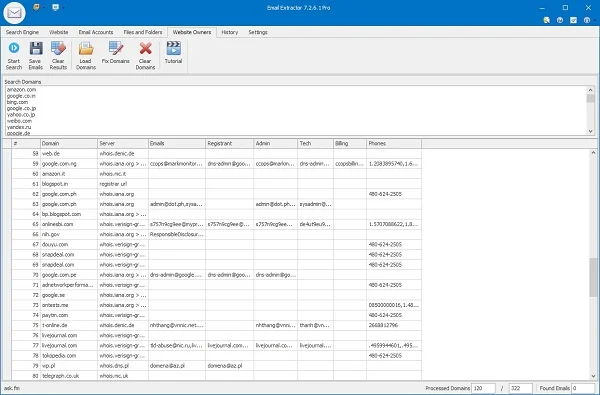The image size is (600, 395).
Task: Click the 2668812796 phone cell
Action: 394,325
